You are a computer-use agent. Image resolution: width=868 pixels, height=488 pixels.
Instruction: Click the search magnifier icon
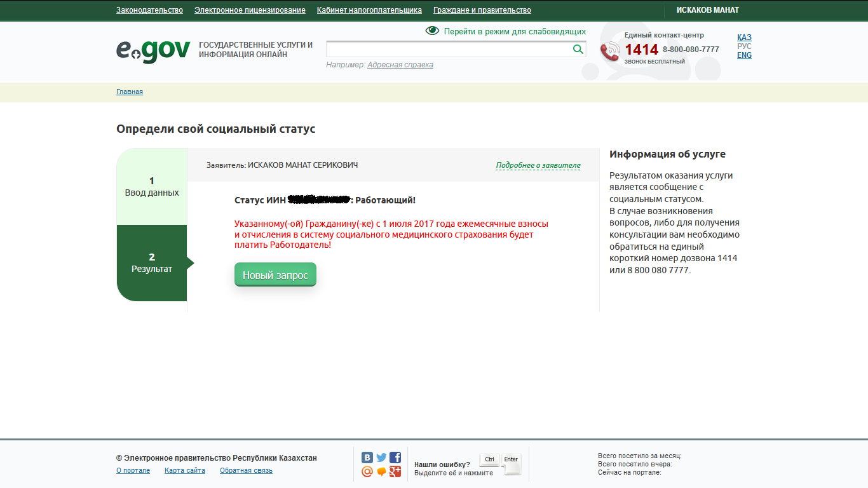[x=578, y=50]
